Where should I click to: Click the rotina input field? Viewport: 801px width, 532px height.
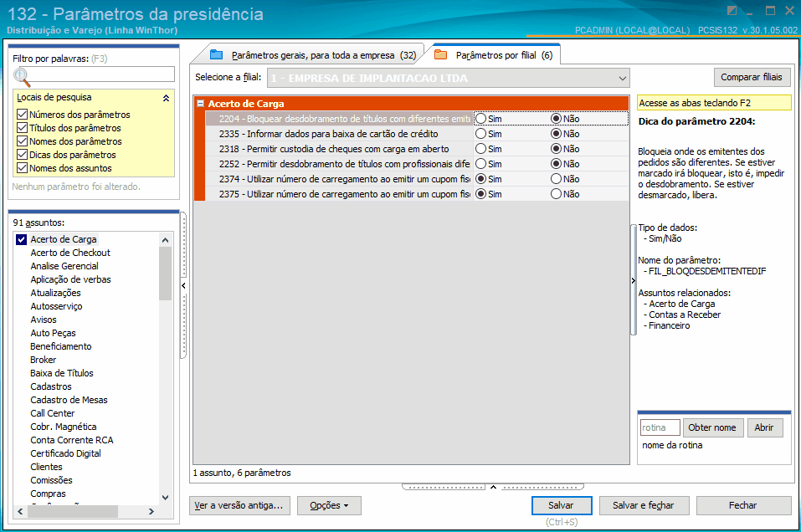660,427
